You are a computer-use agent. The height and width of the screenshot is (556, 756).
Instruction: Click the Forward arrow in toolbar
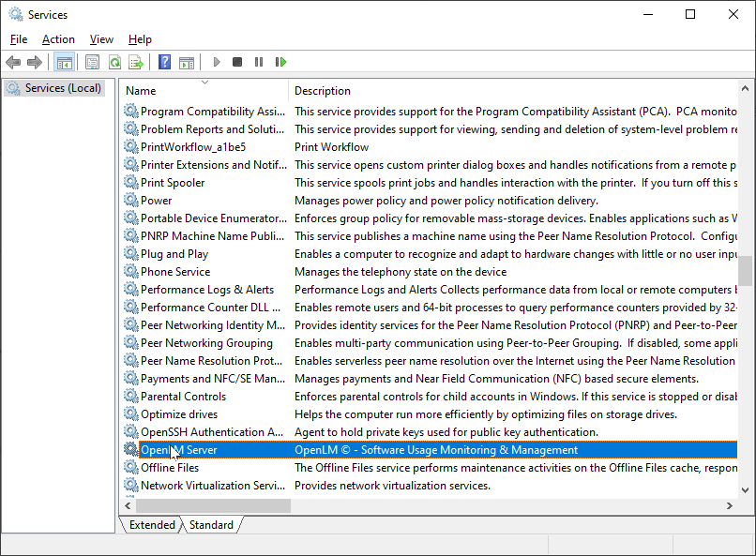tap(35, 63)
